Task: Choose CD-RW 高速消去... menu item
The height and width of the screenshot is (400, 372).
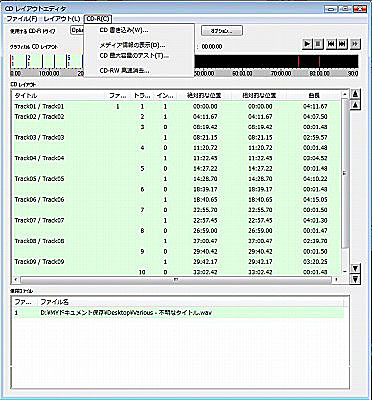Action: tap(124, 70)
